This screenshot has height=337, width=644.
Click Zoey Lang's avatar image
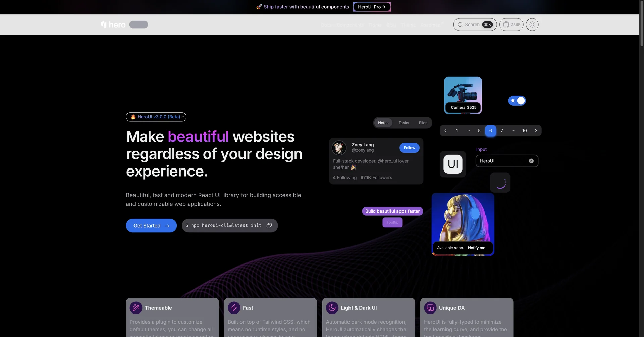click(x=339, y=148)
